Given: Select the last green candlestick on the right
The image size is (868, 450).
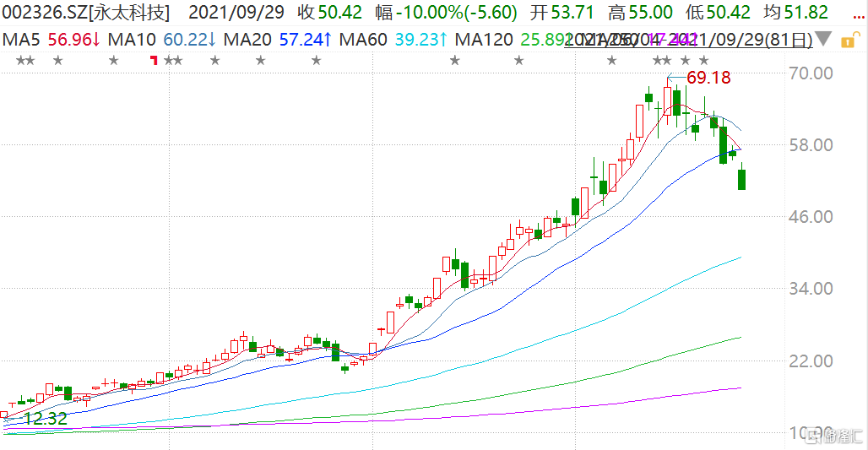Looking at the screenshot, I should 741,179.
